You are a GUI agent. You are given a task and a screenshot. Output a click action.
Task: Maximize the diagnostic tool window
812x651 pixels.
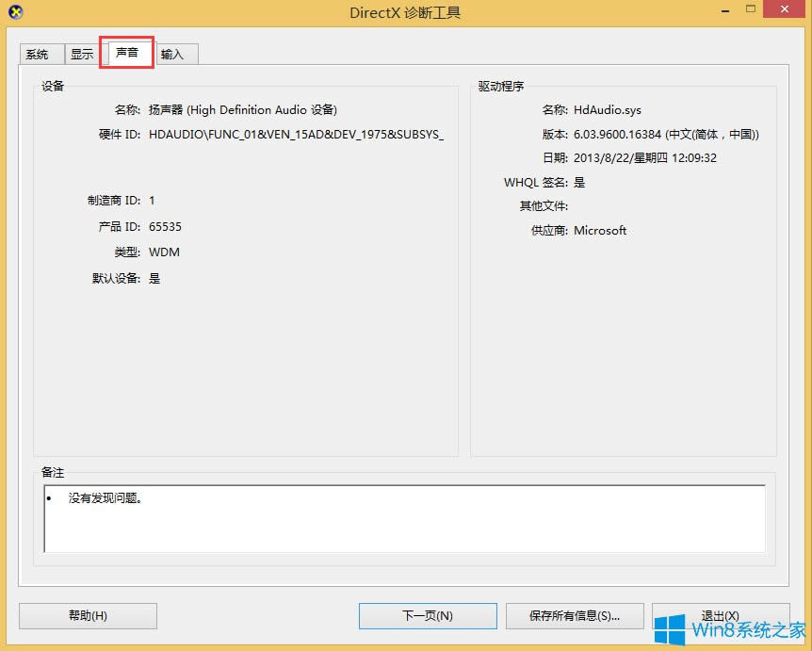tap(751, 9)
